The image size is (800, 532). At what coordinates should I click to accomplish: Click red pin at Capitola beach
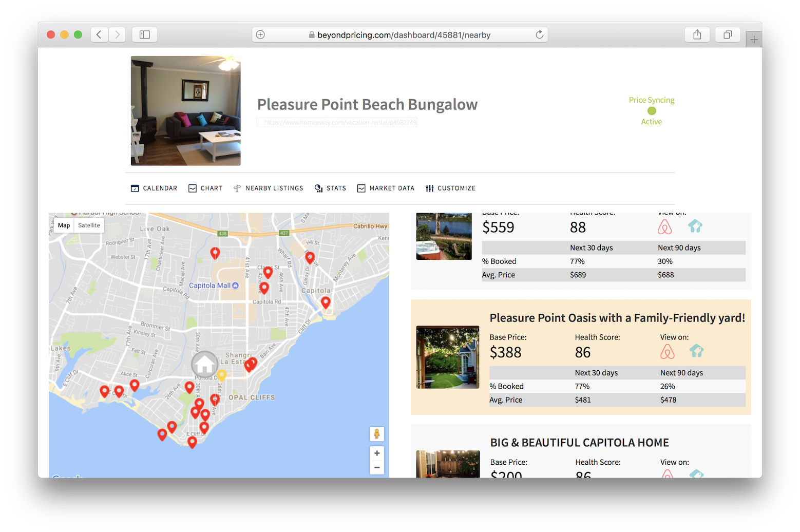[x=326, y=302]
